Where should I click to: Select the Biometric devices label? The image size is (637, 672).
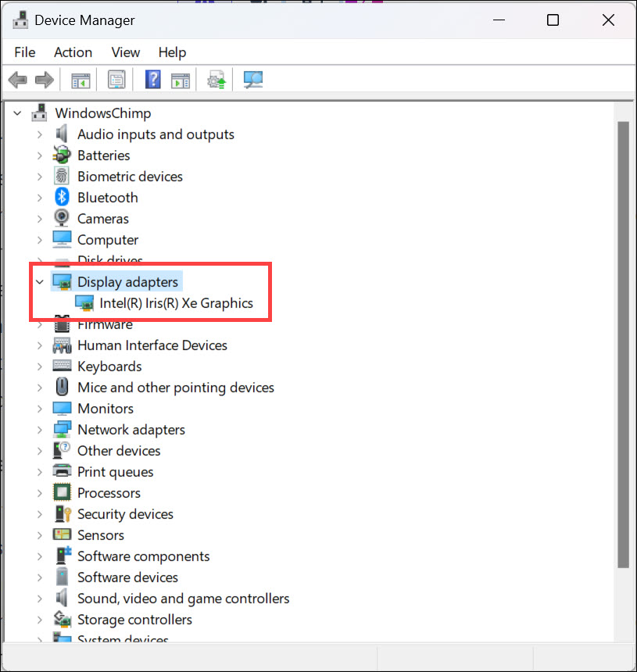click(x=130, y=176)
